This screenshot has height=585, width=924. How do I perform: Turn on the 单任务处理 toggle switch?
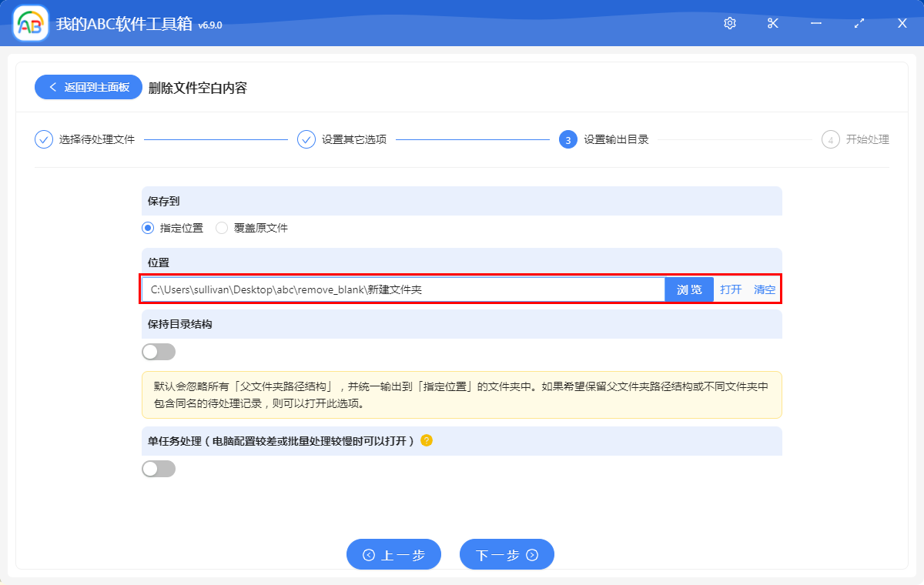tap(158, 468)
